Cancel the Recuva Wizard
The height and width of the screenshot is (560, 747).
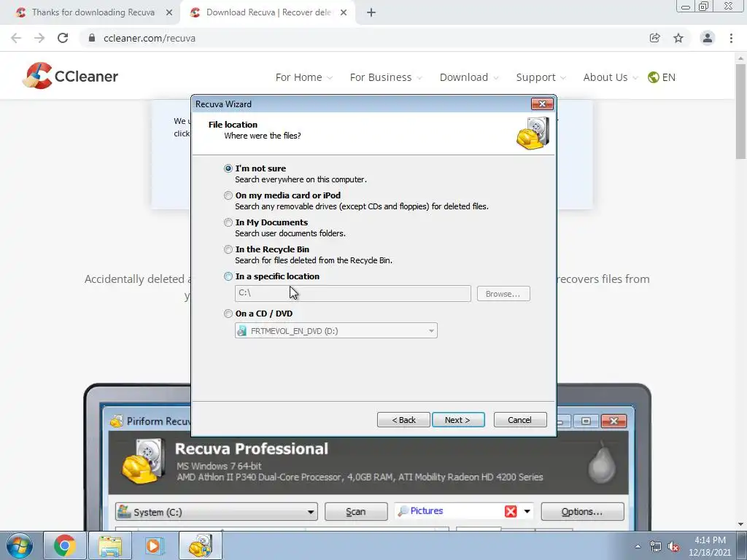tap(519, 420)
